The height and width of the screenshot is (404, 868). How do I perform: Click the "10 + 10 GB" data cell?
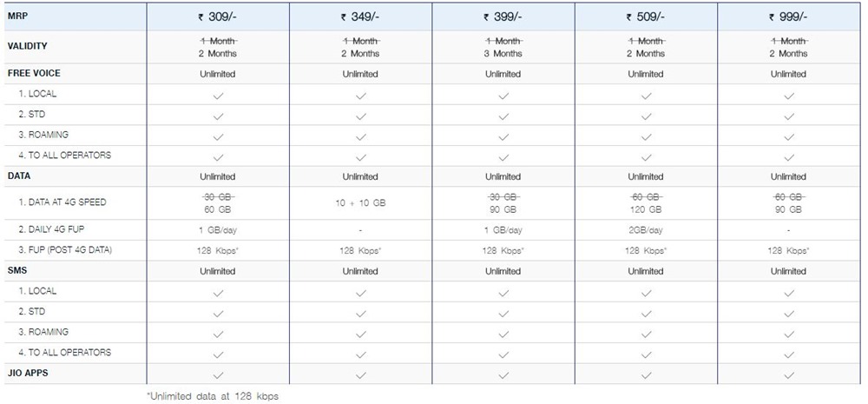[x=360, y=202]
